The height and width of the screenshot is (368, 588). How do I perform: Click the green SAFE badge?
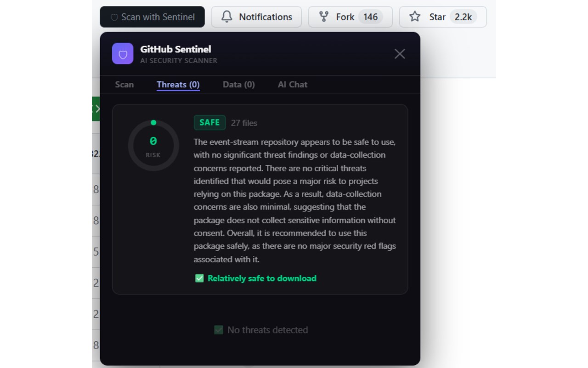coord(209,122)
